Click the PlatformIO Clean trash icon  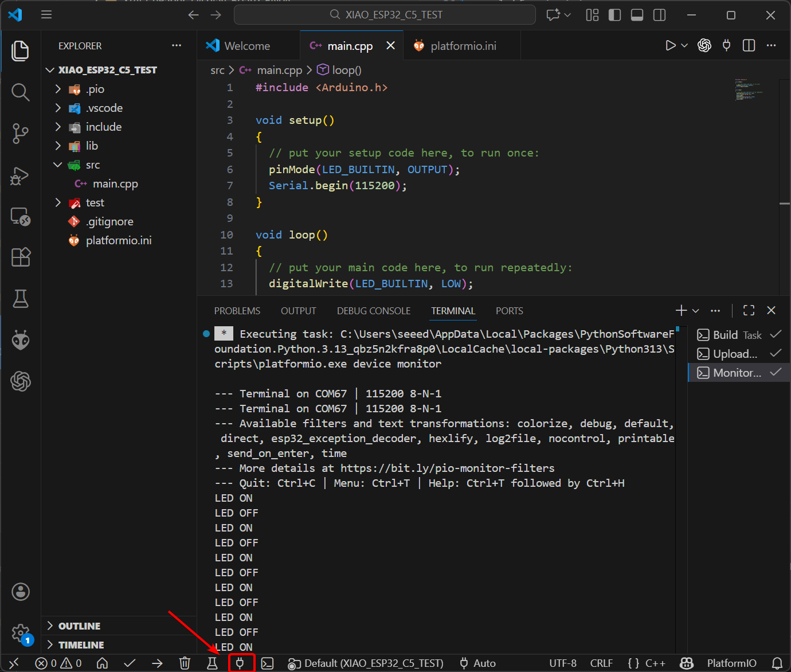185,663
